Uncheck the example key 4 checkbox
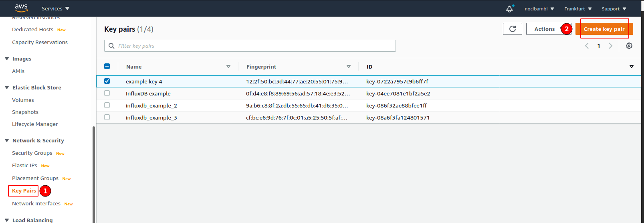The height and width of the screenshot is (223, 644). pos(107,81)
